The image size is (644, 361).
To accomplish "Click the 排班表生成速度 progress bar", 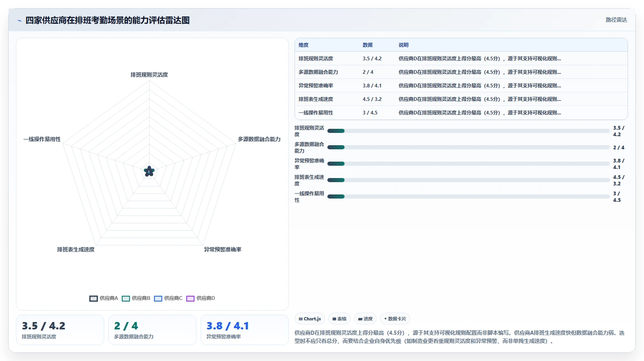I will click(x=468, y=180).
